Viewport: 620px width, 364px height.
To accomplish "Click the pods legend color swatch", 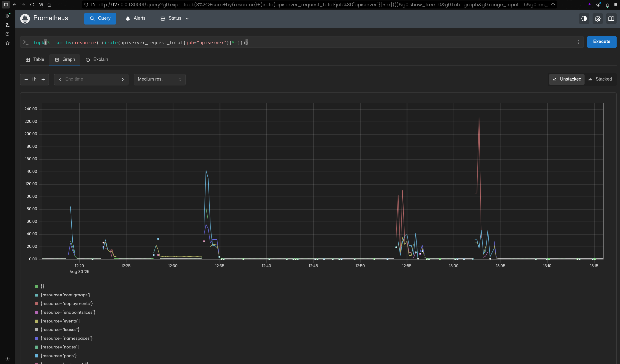I will [36, 356].
